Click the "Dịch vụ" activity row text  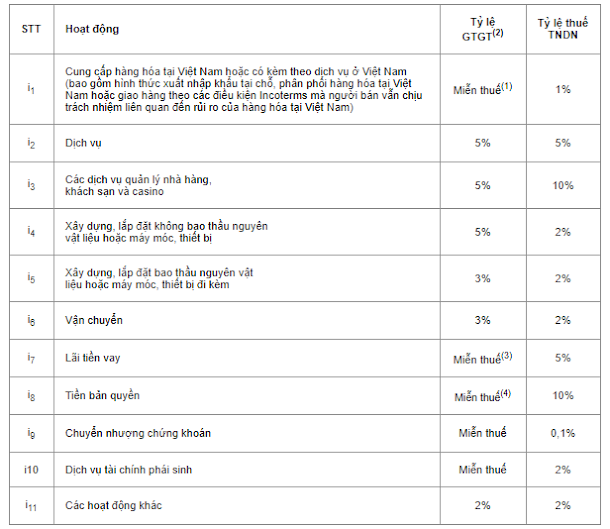(83, 143)
